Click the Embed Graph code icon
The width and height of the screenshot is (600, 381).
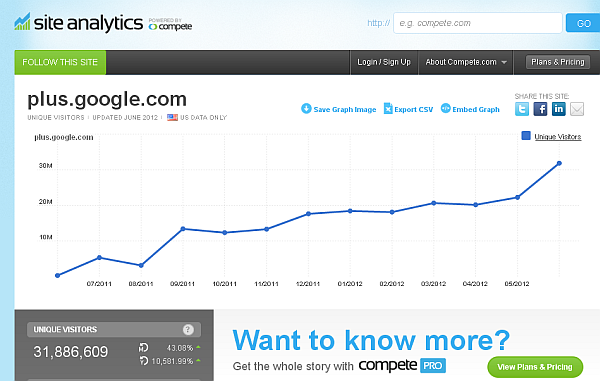pyautogui.click(x=445, y=108)
